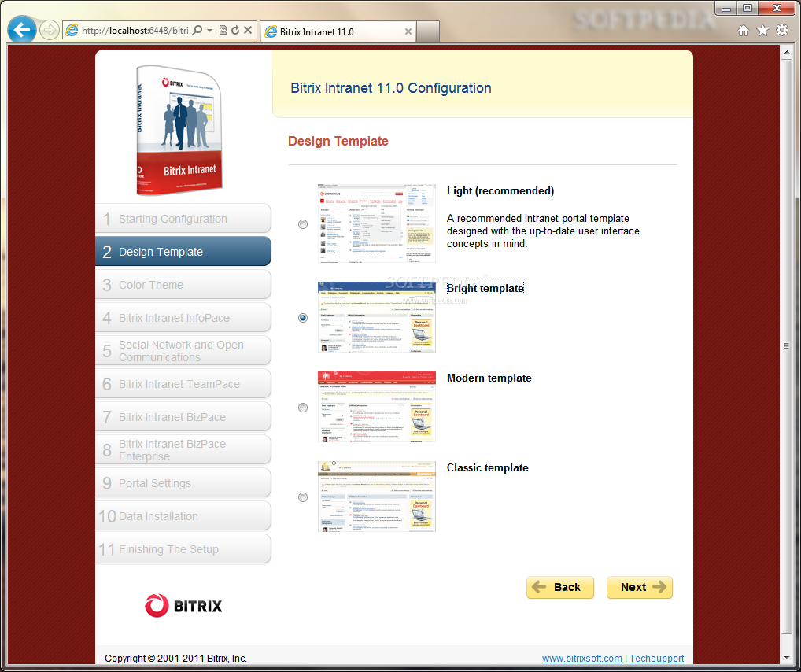Click the compatibility view icon
Image resolution: width=801 pixels, height=672 pixels.
pos(223,31)
